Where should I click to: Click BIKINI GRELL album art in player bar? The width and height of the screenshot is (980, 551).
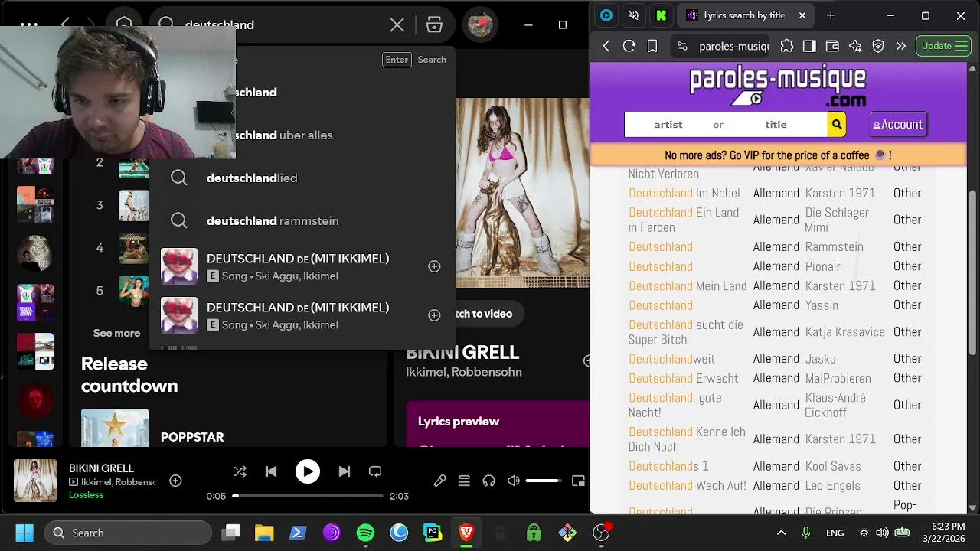click(35, 481)
